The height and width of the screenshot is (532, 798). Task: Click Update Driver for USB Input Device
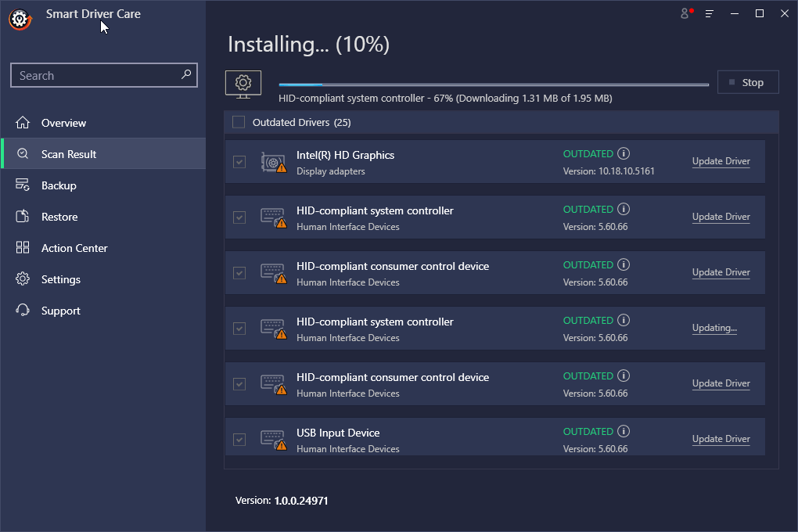tap(721, 438)
